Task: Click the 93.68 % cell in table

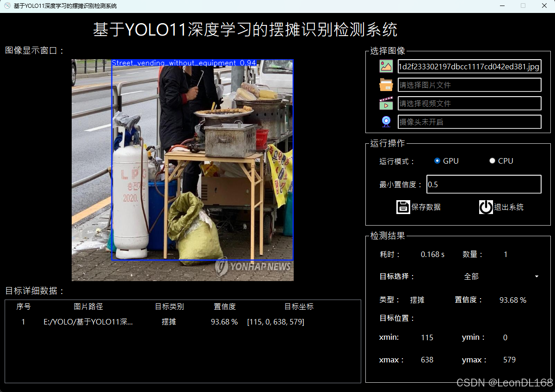Action: 224,322
